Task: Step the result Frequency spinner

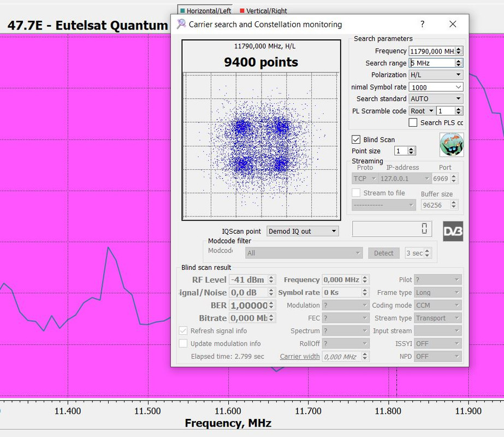Action: pos(365,280)
